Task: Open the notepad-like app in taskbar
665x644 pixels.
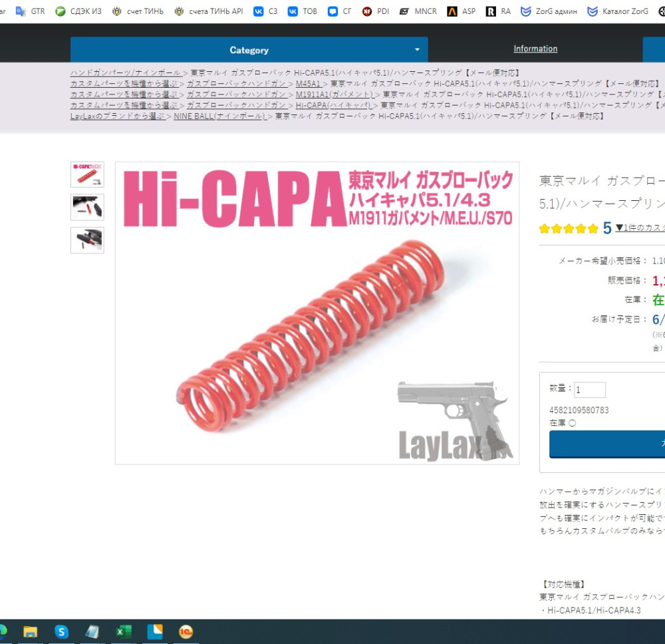Action: coord(92,632)
